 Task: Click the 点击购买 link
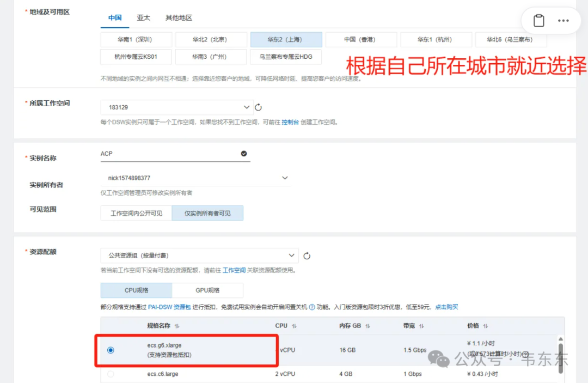tap(446, 307)
